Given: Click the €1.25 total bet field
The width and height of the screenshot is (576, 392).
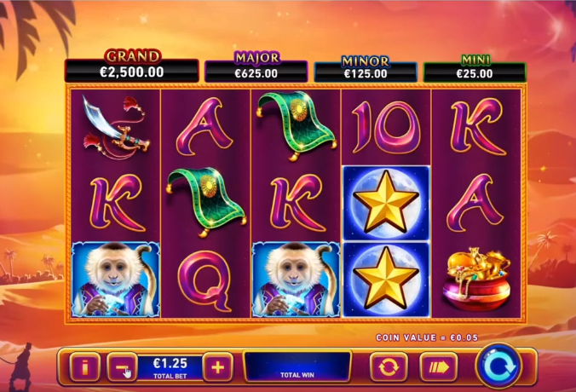Looking at the screenshot, I should 170,367.
